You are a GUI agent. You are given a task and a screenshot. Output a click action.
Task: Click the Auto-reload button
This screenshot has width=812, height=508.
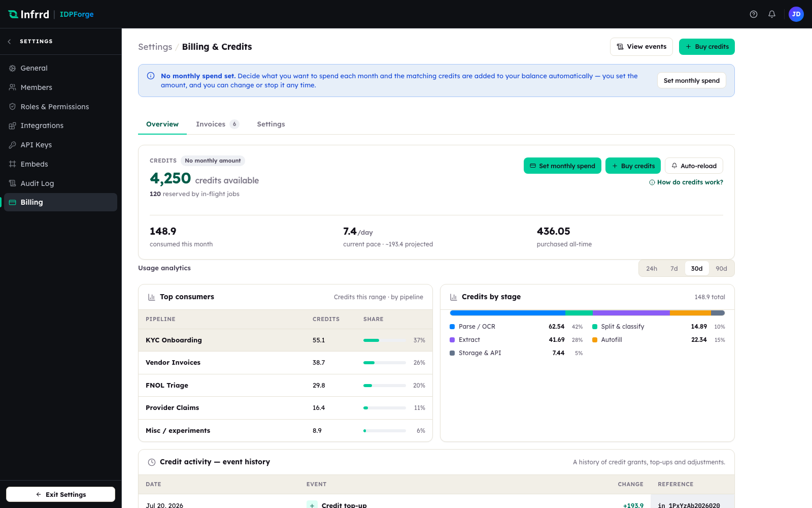pyautogui.click(x=694, y=166)
